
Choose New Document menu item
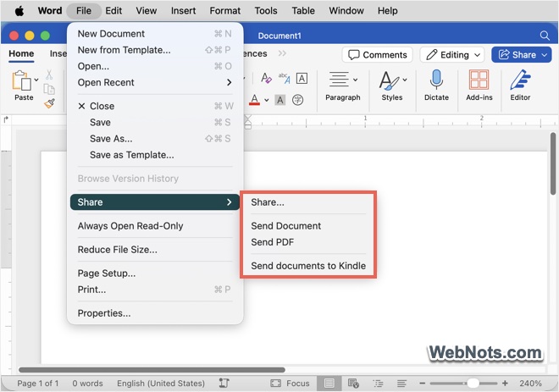155,34
